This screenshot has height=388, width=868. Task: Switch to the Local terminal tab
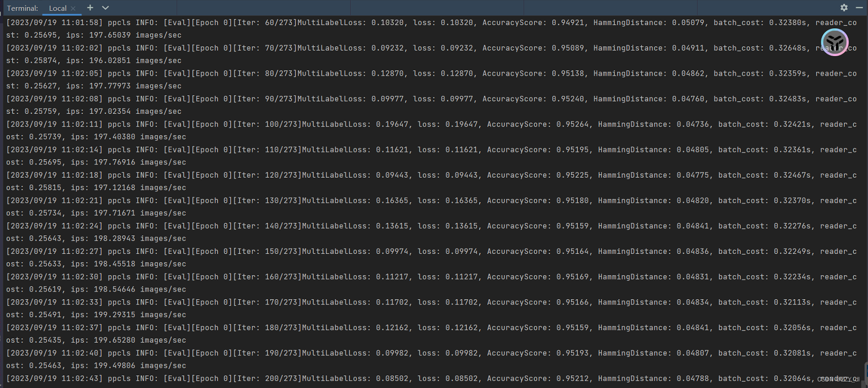point(57,8)
